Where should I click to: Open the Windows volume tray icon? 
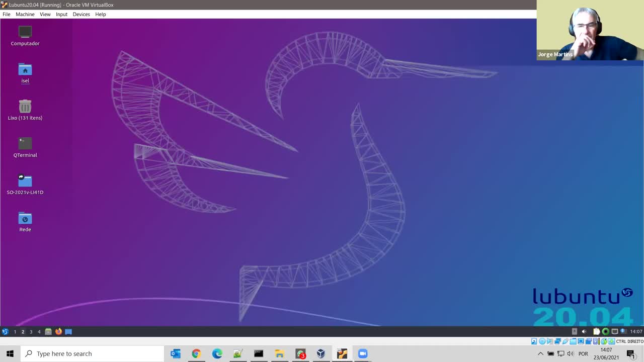[x=571, y=353]
